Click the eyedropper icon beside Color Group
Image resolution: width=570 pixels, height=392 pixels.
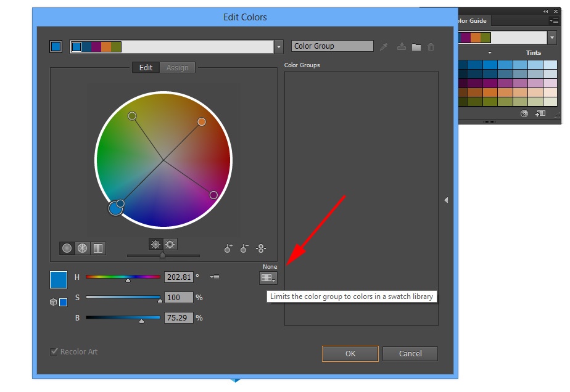(x=384, y=47)
